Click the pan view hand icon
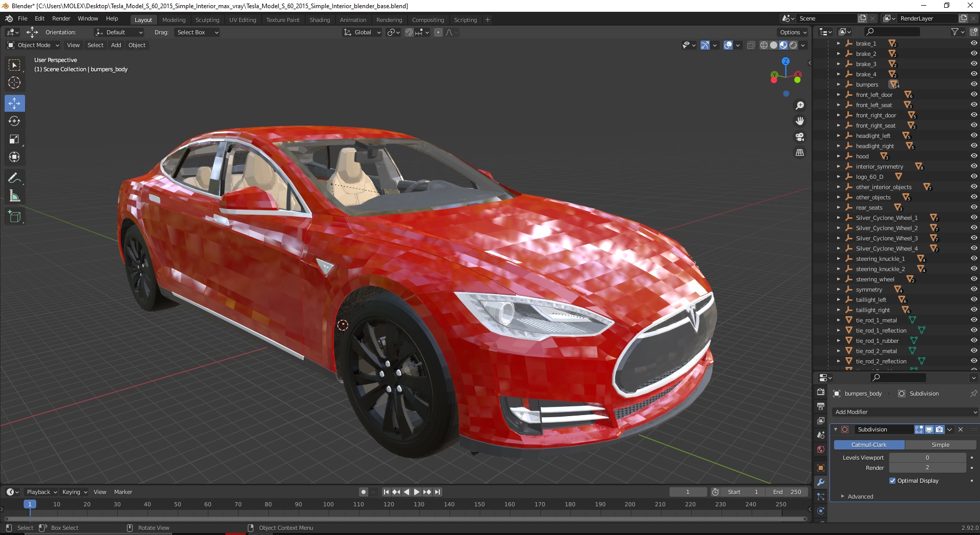 (800, 121)
